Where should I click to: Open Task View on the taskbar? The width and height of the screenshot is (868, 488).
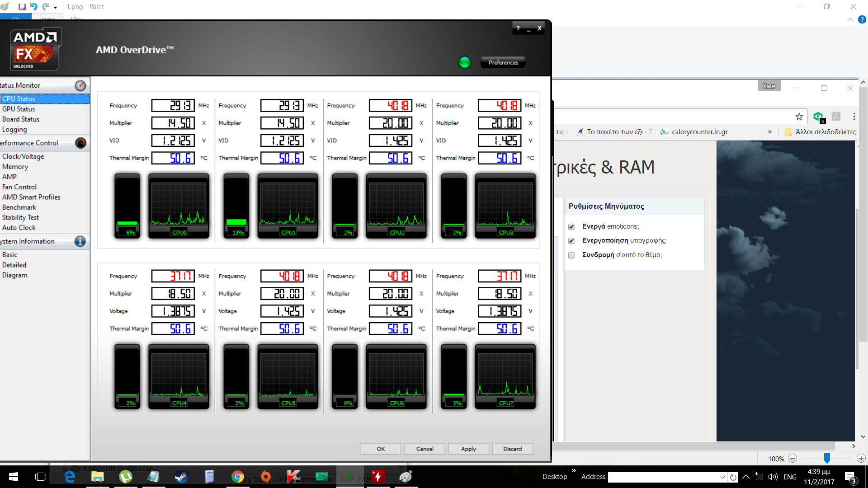tap(41, 477)
